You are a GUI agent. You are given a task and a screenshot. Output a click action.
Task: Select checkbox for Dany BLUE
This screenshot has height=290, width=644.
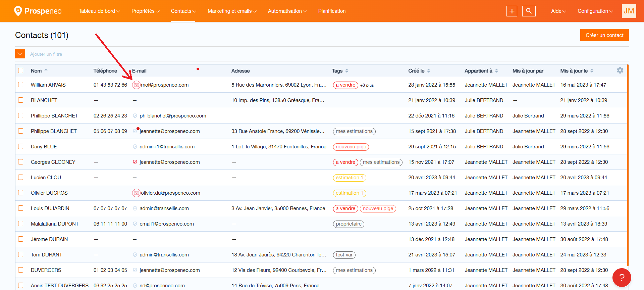[x=21, y=146]
